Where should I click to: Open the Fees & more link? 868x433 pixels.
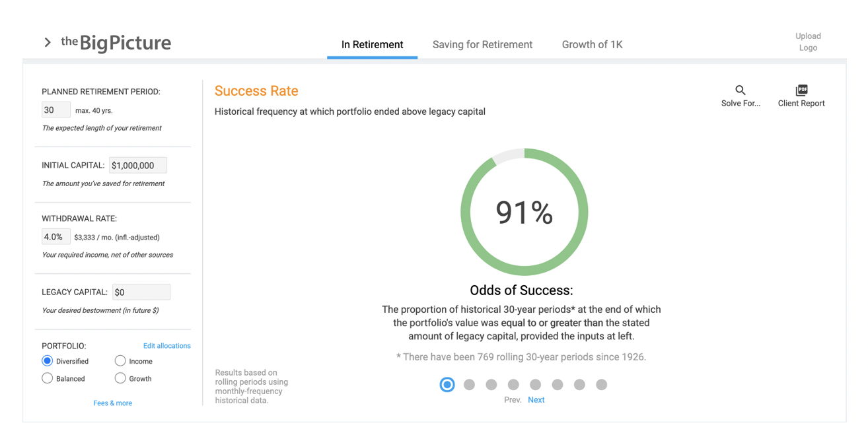pos(112,403)
